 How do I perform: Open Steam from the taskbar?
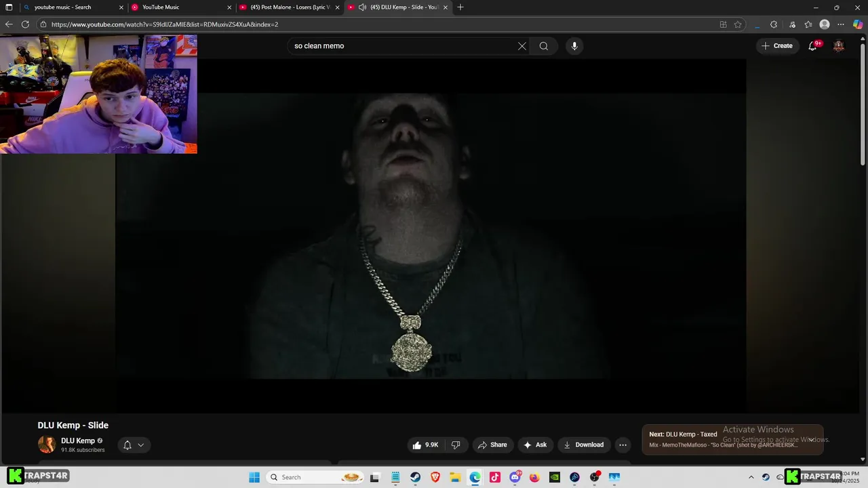pyautogui.click(x=415, y=477)
